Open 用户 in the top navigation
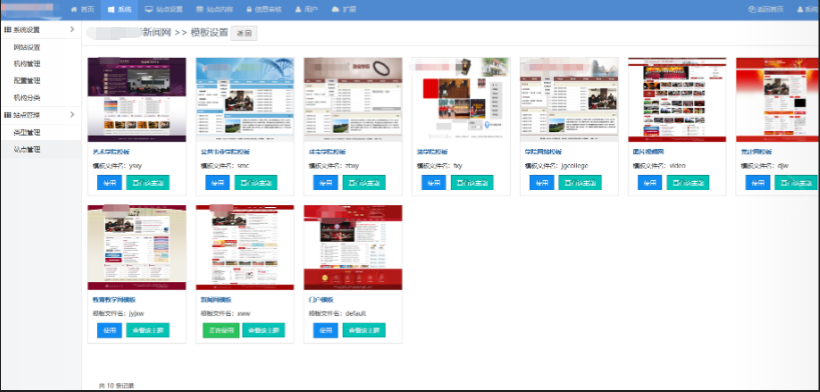820x392 pixels. point(306,9)
